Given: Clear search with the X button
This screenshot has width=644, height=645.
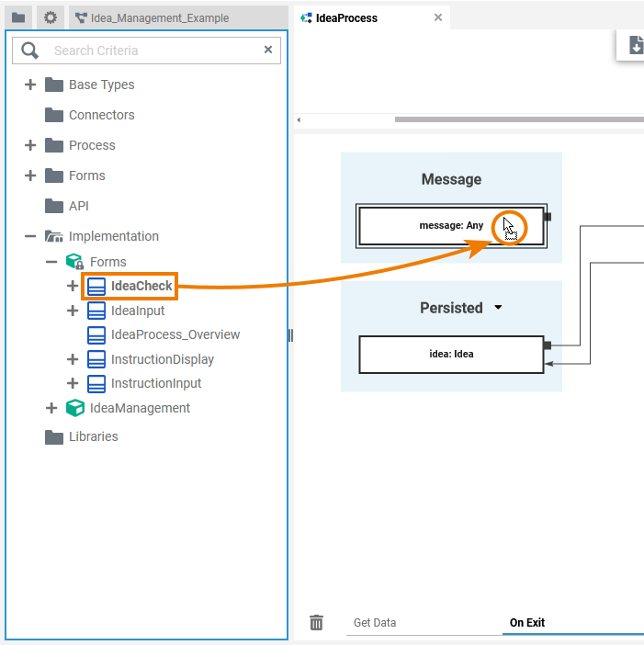Looking at the screenshot, I should 268,50.
